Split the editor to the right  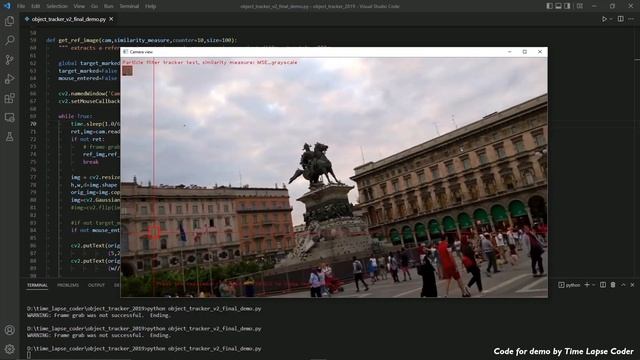tap(620, 19)
